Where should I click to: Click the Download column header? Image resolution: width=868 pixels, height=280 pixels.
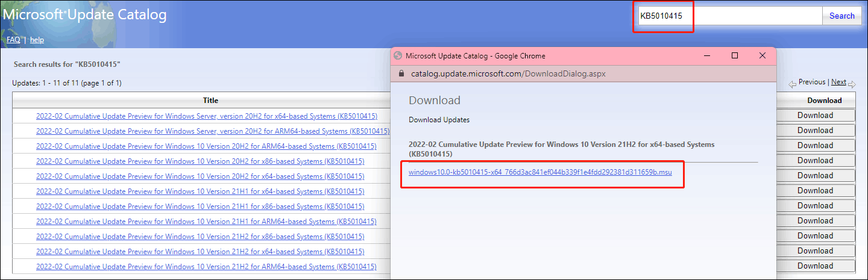(x=824, y=101)
